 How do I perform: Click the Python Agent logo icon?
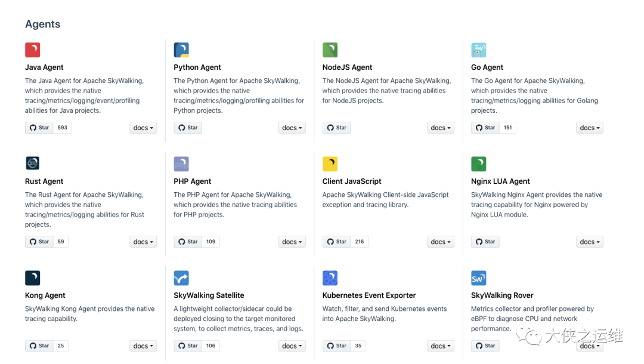tap(181, 50)
